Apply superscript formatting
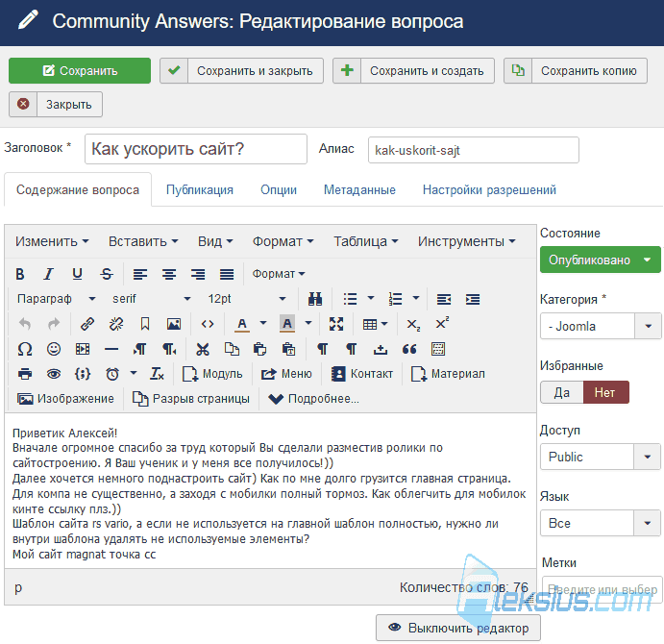 tap(442, 324)
